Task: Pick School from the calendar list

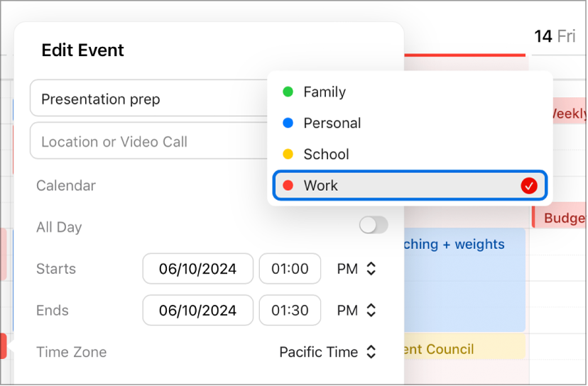Action: click(x=326, y=154)
